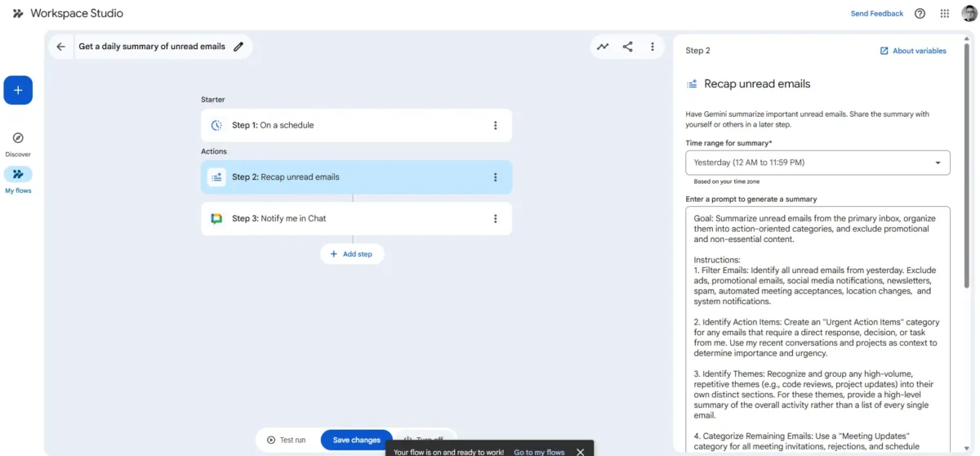
Task: Expand Time range for summary dropdown
Action: pos(817,163)
